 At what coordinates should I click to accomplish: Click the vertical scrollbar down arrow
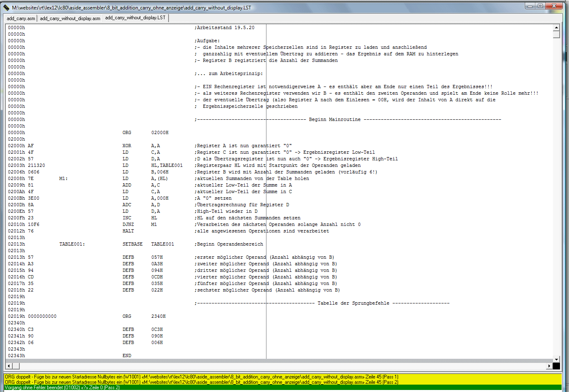(556, 359)
